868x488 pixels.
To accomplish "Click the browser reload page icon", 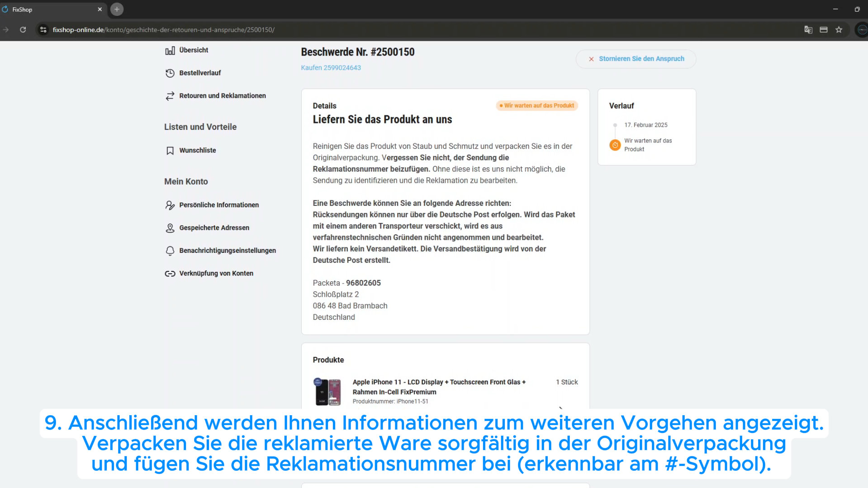I will tap(23, 30).
